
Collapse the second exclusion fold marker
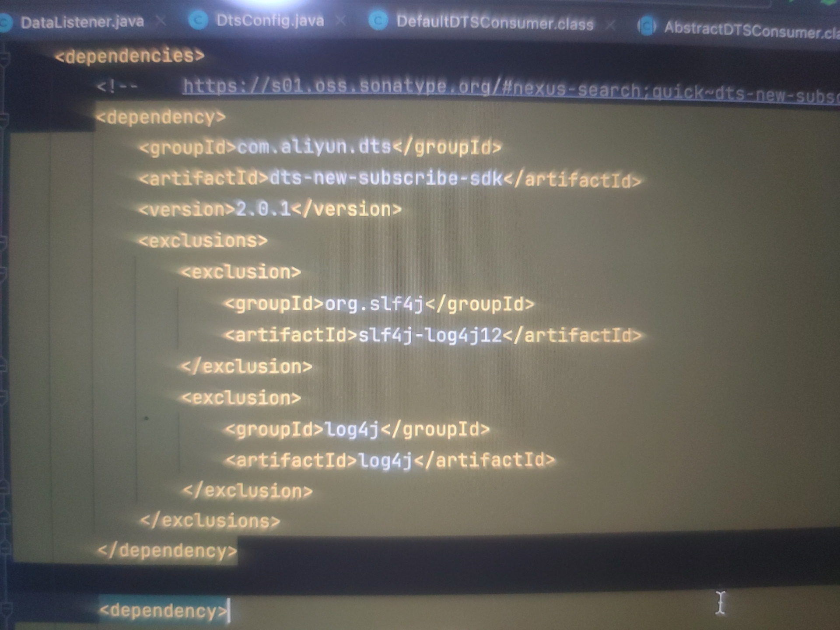pyautogui.click(x=3, y=399)
